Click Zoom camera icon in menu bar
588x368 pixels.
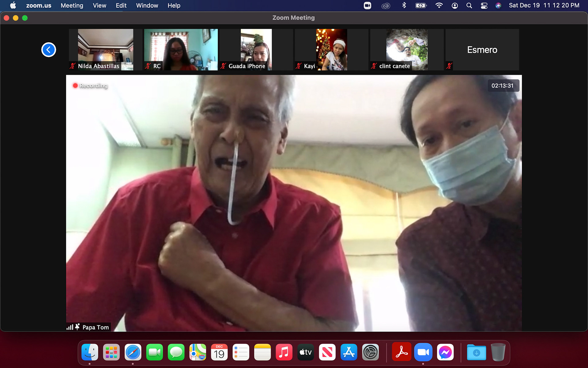click(x=367, y=6)
